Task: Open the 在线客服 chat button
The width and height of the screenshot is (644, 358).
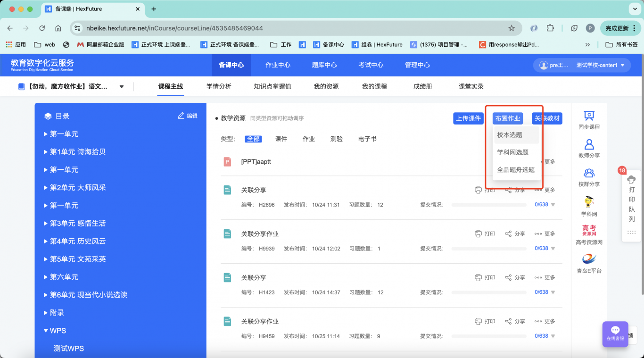Action: 615,334
